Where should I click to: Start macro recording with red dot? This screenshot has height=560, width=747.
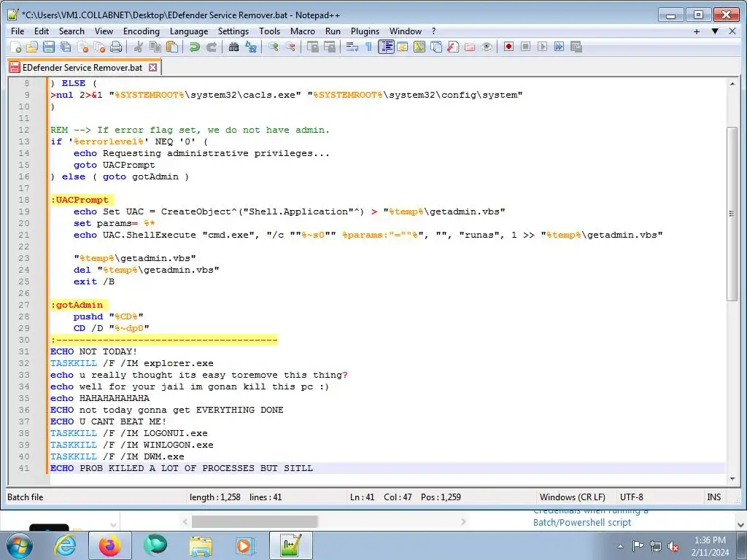pos(508,47)
